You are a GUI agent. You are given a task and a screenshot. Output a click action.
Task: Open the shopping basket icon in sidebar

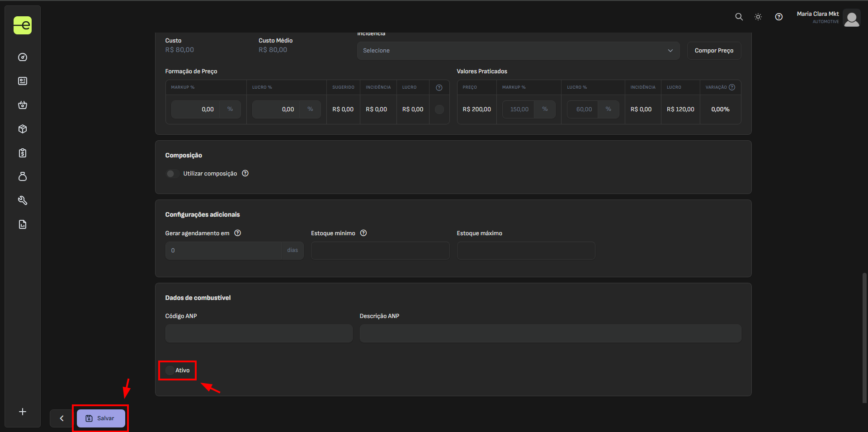pyautogui.click(x=23, y=105)
